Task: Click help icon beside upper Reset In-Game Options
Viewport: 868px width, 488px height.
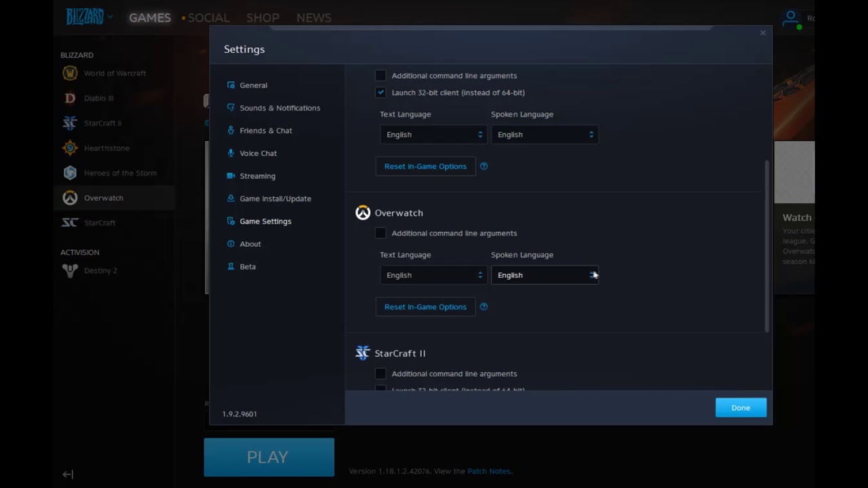Action: [484, 166]
